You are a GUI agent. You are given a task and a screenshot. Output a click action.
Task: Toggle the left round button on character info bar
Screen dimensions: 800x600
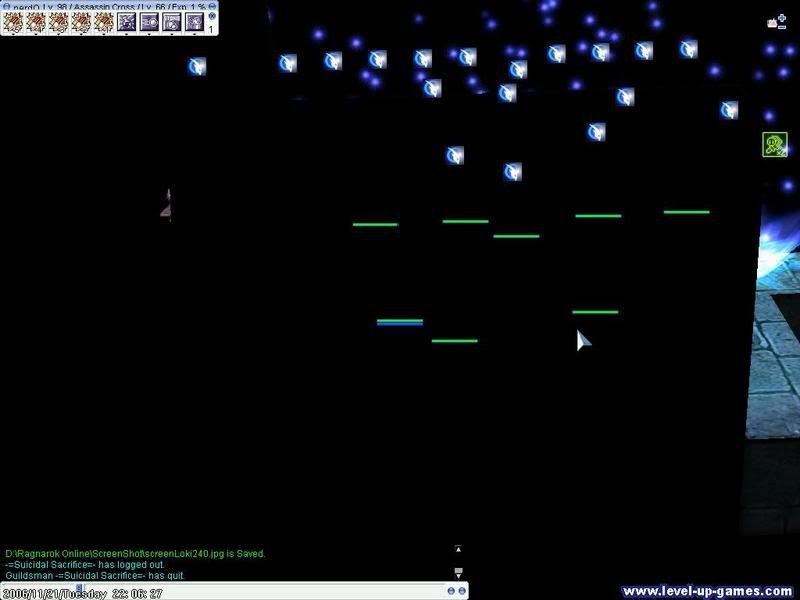pyautogui.click(x=5, y=6)
